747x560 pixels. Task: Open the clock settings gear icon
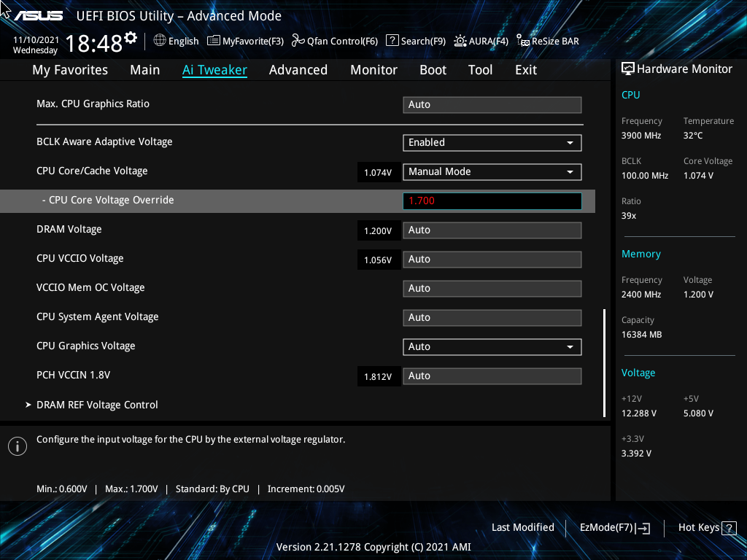[x=131, y=38]
